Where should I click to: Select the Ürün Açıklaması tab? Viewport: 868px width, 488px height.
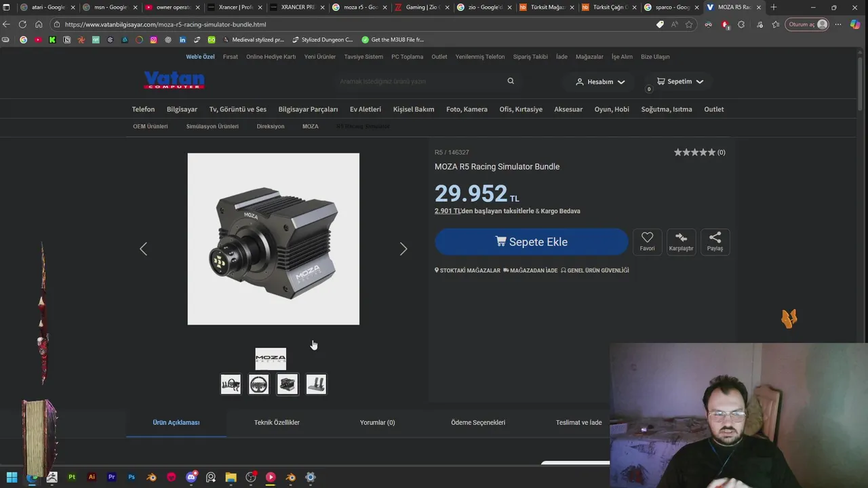coord(176,422)
